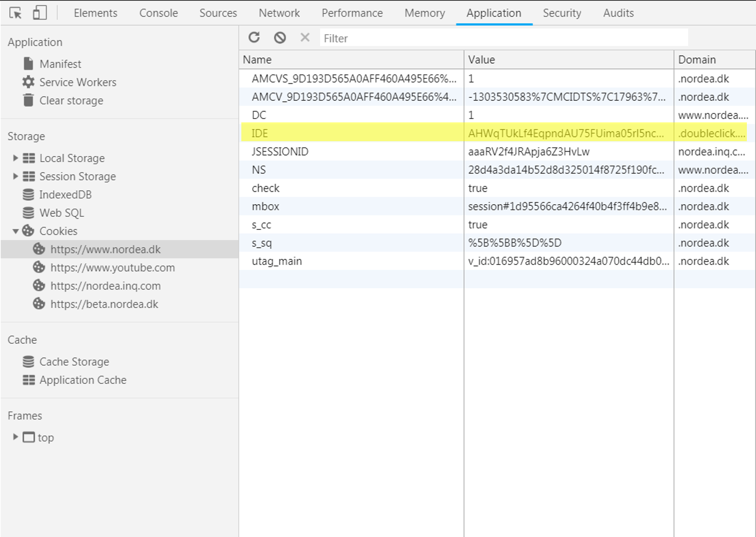Image resolution: width=756 pixels, height=537 pixels.
Task: Select the Application tab
Action: click(x=494, y=13)
